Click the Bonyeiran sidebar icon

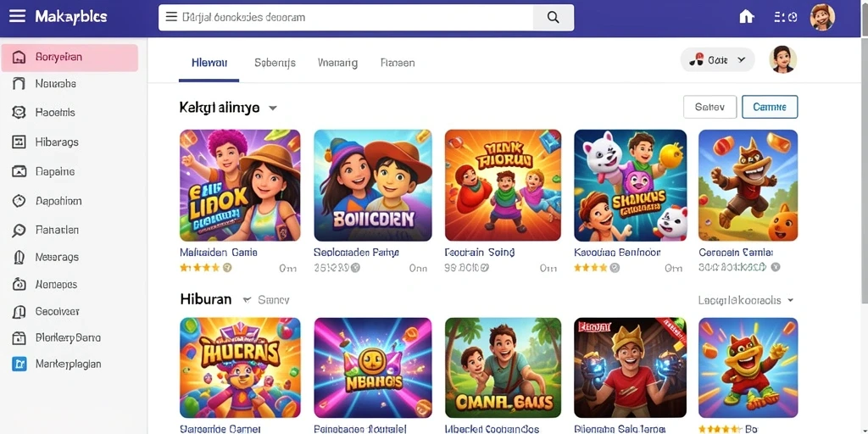click(x=19, y=57)
